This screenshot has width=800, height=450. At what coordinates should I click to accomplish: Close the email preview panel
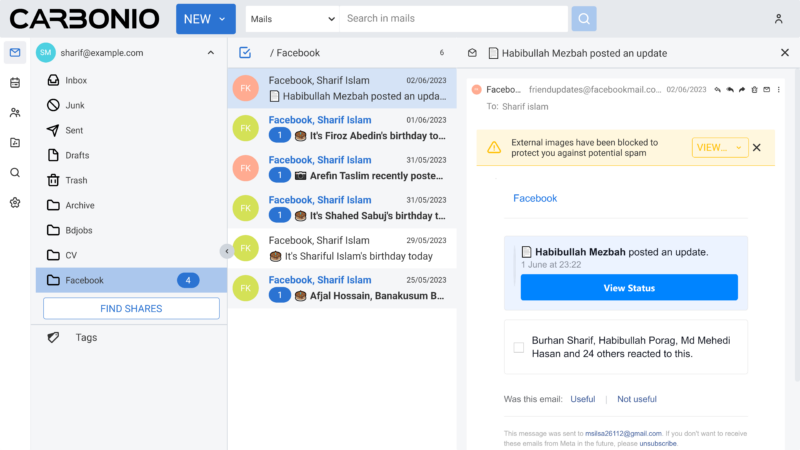pyautogui.click(x=785, y=53)
